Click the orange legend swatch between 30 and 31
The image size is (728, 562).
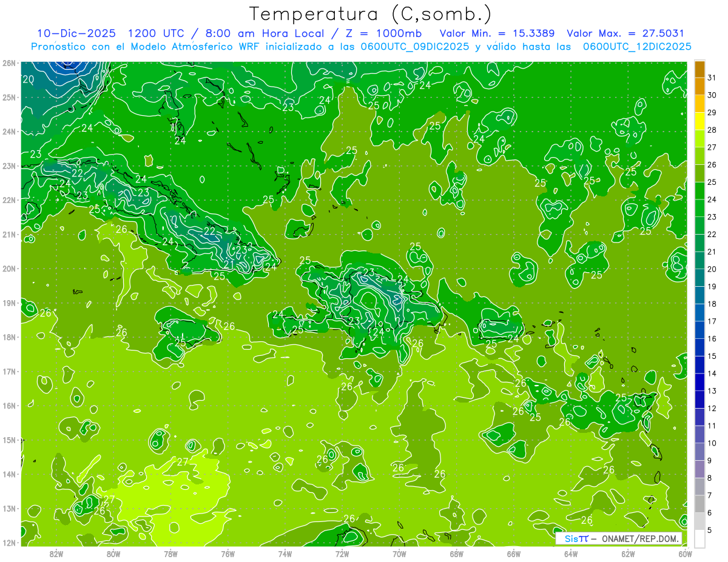(699, 85)
